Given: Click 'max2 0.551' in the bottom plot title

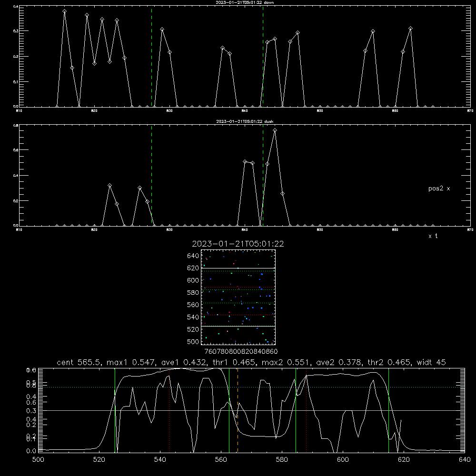Looking at the screenshot, I should click(285, 362).
